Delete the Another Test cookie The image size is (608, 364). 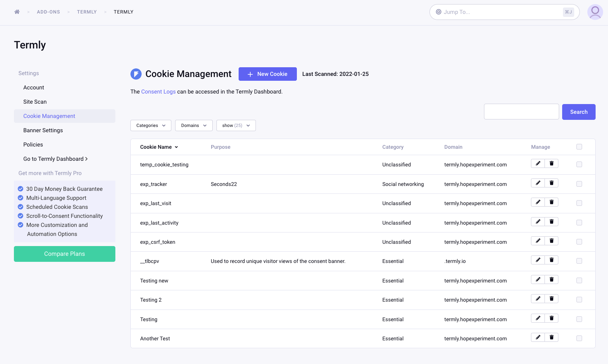552,337
